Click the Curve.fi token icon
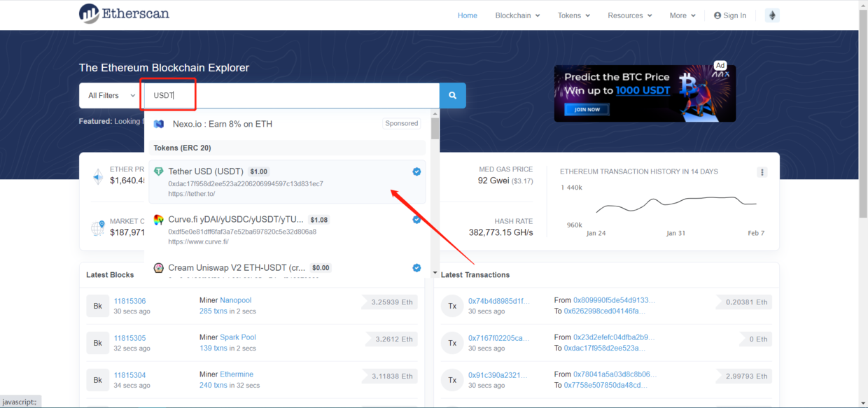 159,220
